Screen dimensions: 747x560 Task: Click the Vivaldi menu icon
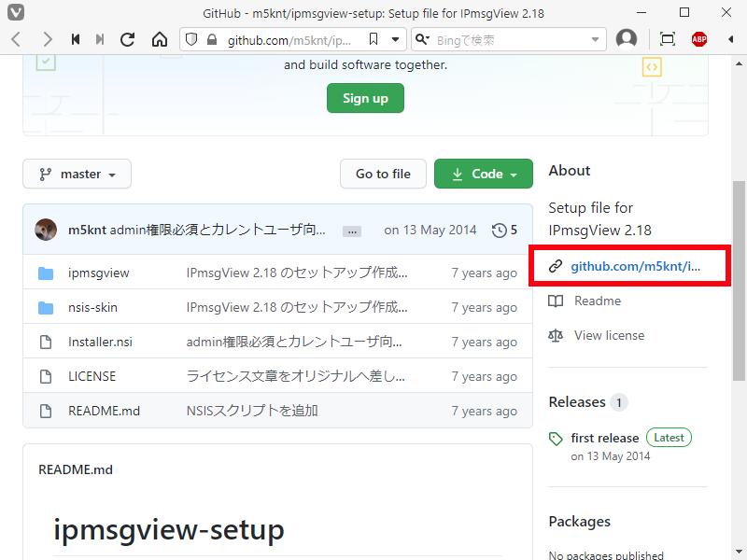[15, 12]
